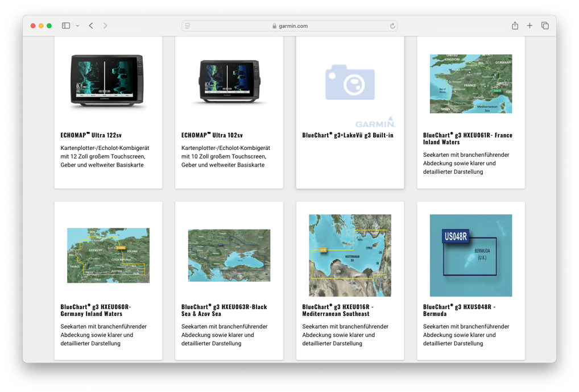Select the BlueChart g3+LakeVü g3 Built-in title
Screen dimensions: 579x392
[348, 135]
